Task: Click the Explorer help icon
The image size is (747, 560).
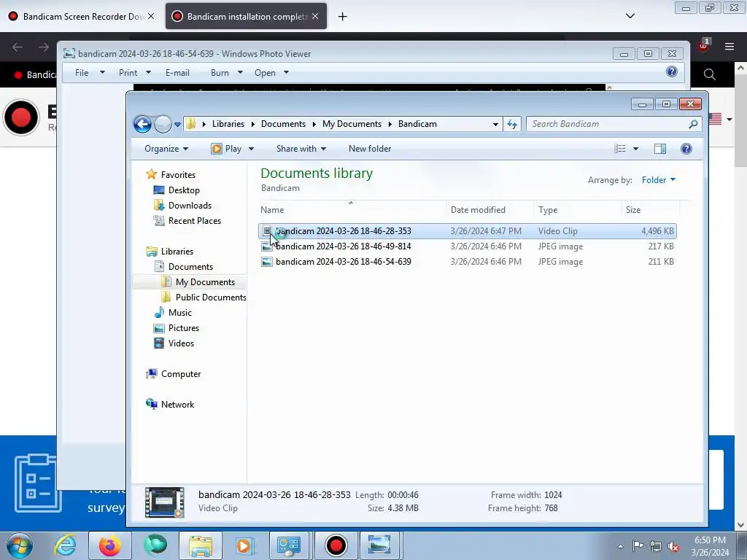Action: (x=686, y=149)
